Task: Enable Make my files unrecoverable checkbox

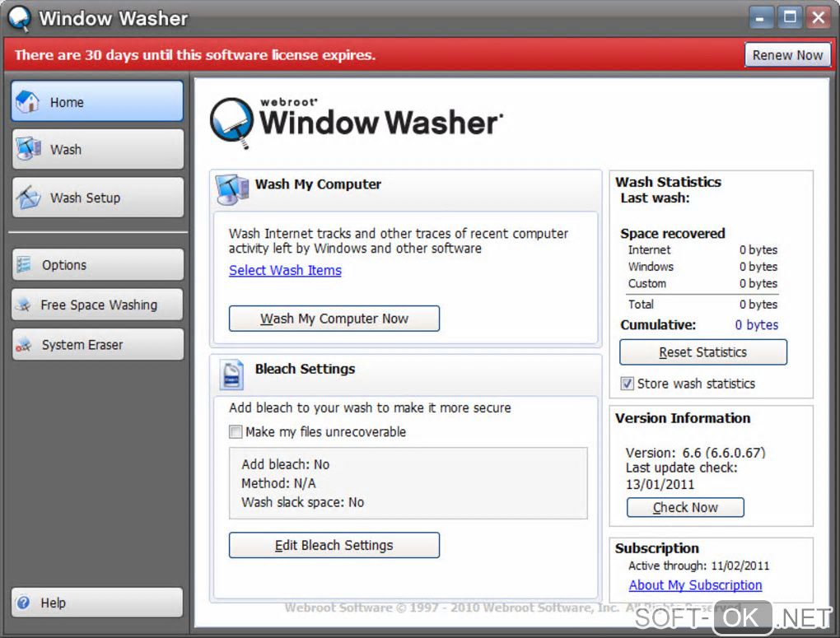Action: pyautogui.click(x=236, y=431)
